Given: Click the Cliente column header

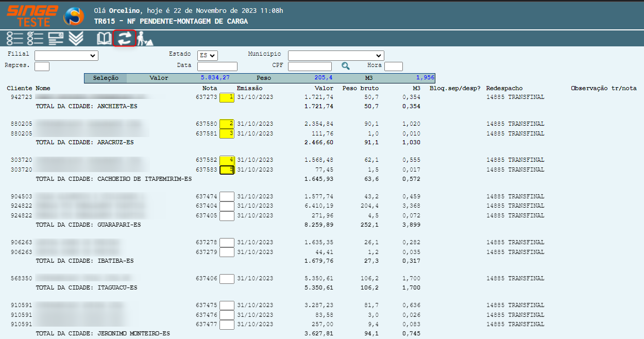Looking at the screenshot, I should pos(20,89).
